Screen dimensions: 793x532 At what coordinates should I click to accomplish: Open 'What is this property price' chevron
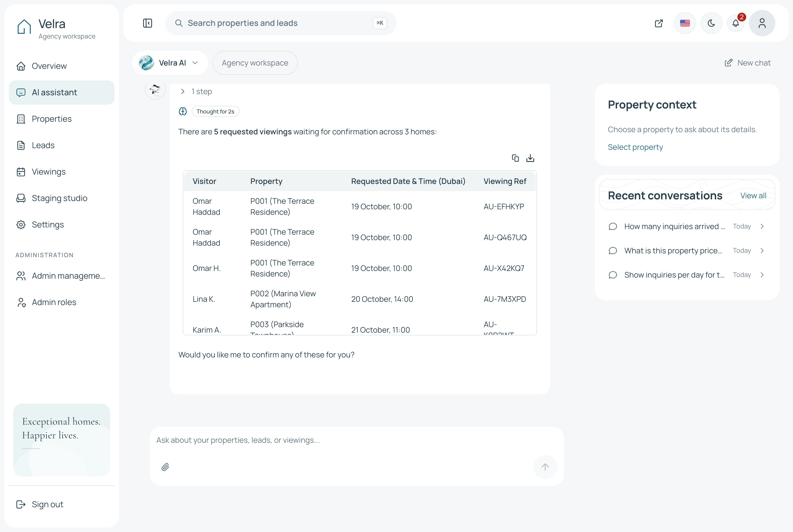[x=762, y=250]
